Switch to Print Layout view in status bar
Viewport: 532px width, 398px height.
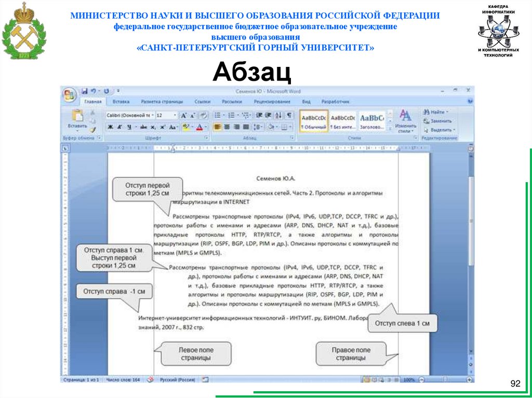[367, 380]
